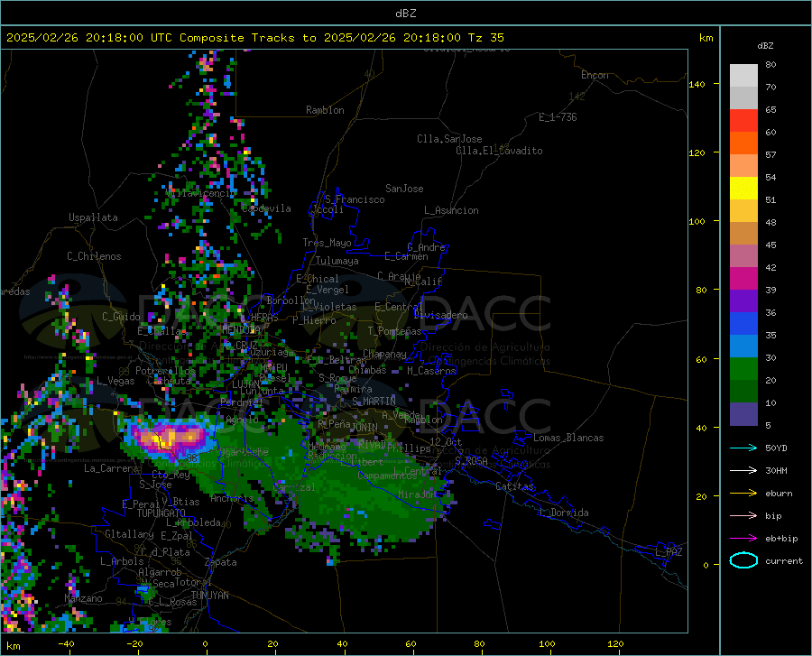The height and width of the screenshot is (656, 812).
Task: Pick the slate purple bottom swatch of dBZ scale
Action: click(743, 414)
